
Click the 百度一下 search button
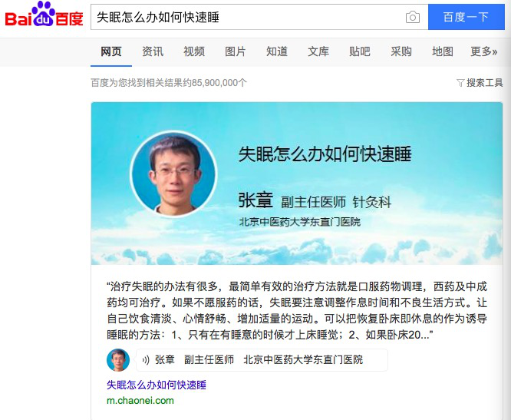pos(466,17)
